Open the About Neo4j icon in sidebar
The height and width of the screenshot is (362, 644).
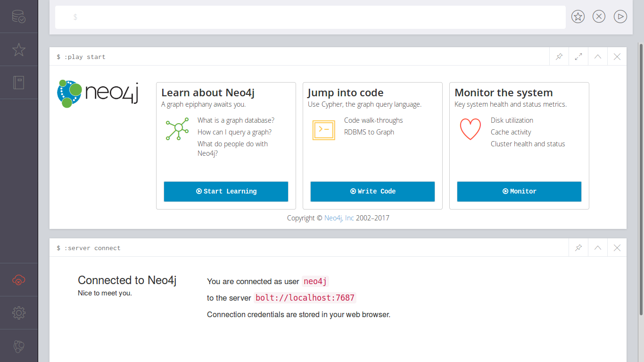(19, 346)
